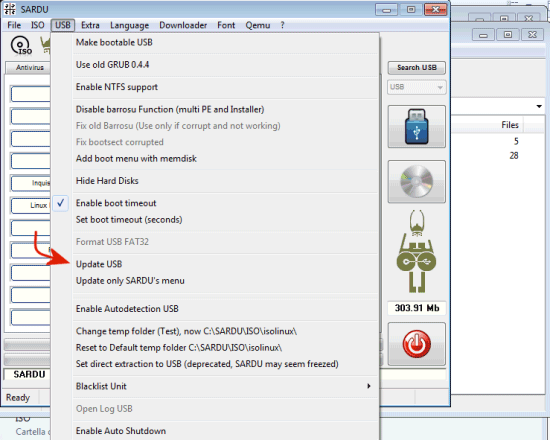Screen dimensions: 550x440
Task: Close the open USB menu header
Action: click(63, 25)
